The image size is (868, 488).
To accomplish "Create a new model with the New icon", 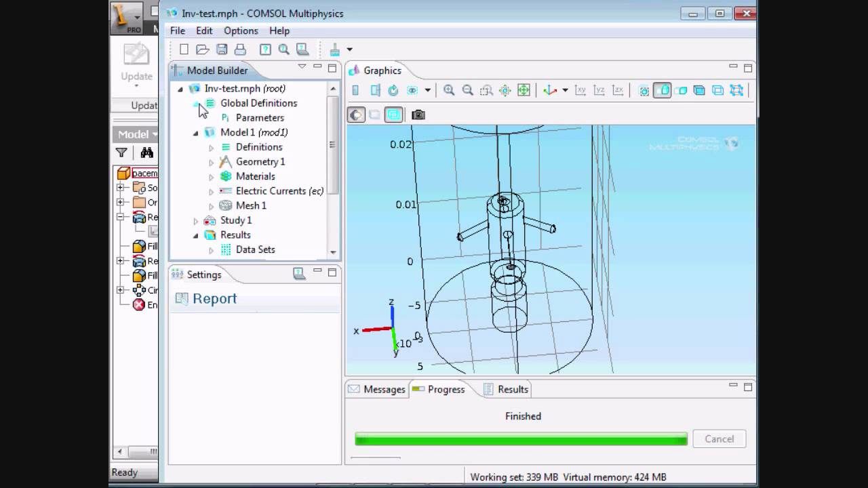I will pyautogui.click(x=184, y=49).
